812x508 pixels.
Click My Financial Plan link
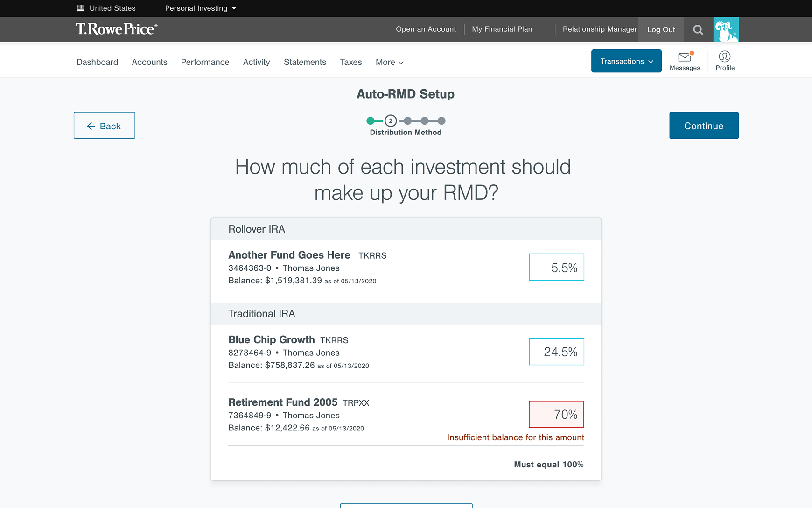[x=502, y=29]
